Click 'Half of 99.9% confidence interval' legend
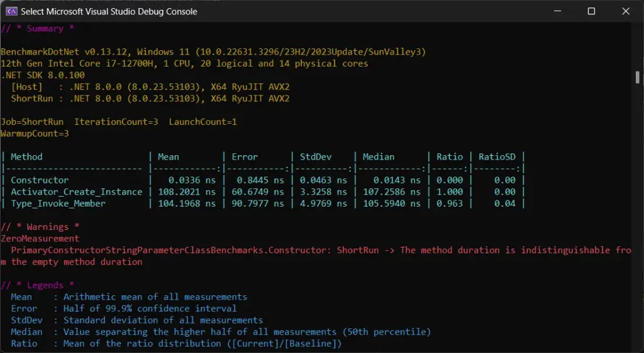 (150, 308)
